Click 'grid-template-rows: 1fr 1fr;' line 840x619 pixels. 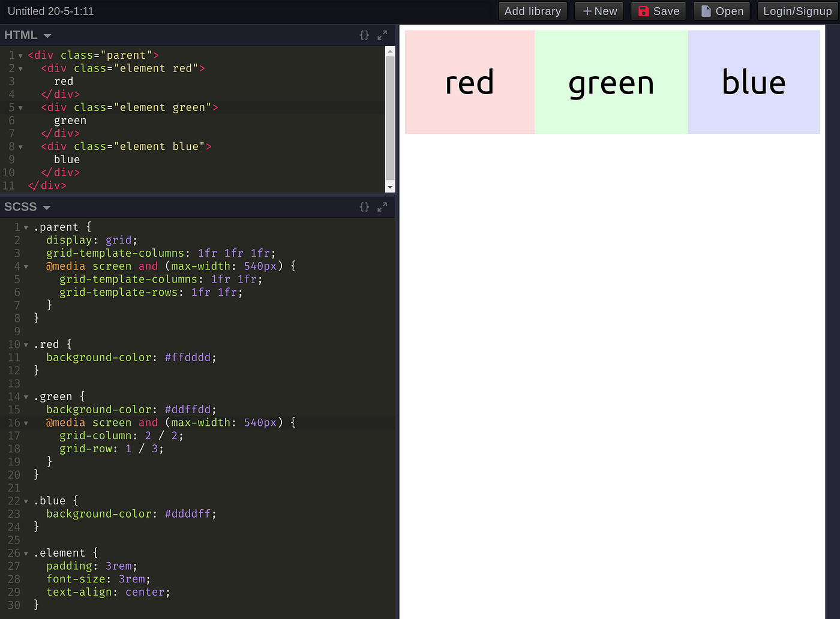point(151,293)
